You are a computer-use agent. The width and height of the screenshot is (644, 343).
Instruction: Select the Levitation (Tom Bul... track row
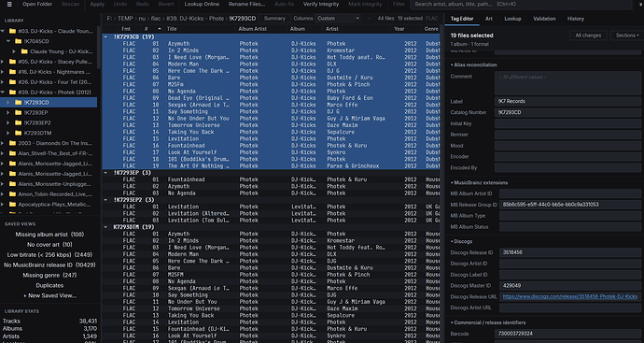271,221
